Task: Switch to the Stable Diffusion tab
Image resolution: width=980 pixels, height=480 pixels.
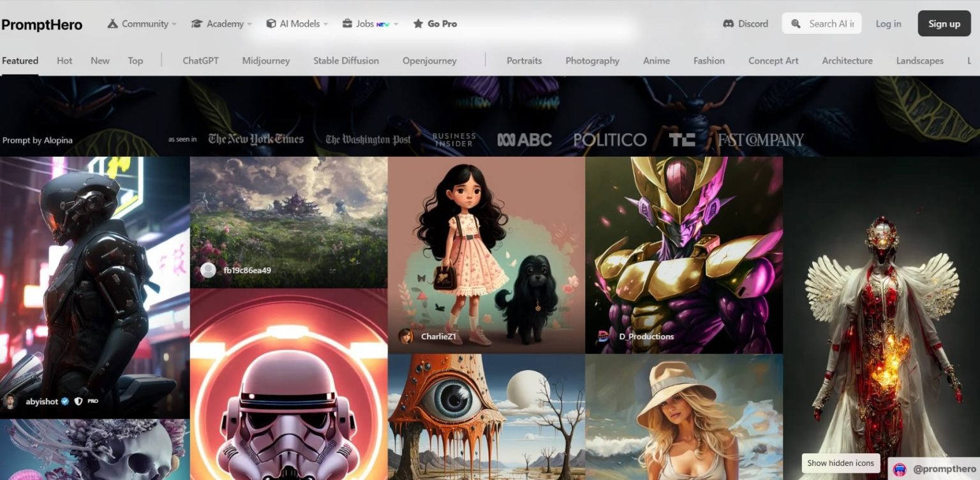Action: click(345, 61)
